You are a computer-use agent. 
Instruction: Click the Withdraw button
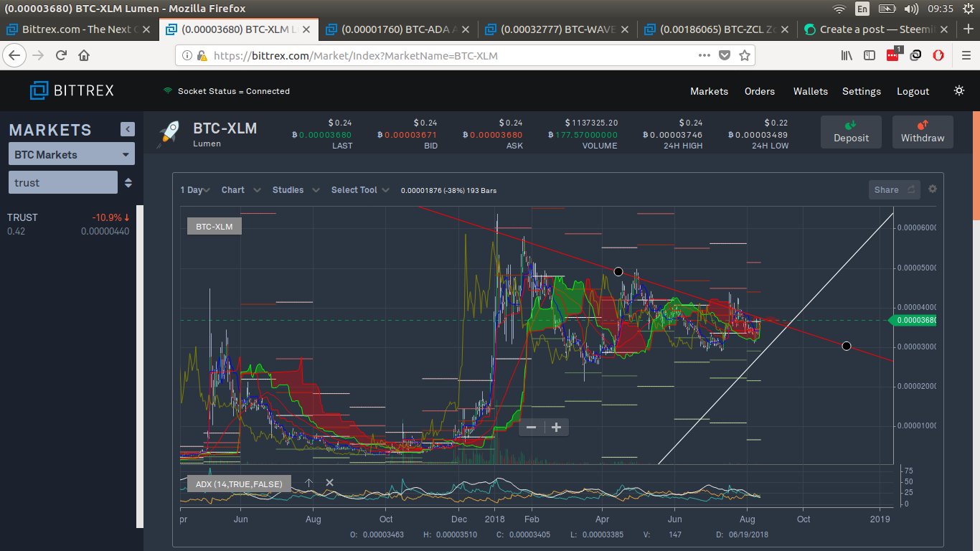point(923,132)
